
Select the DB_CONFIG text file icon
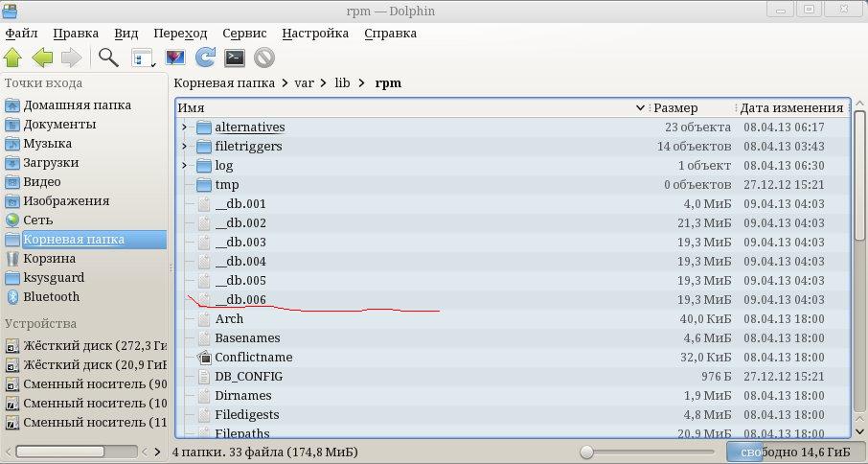204,377
